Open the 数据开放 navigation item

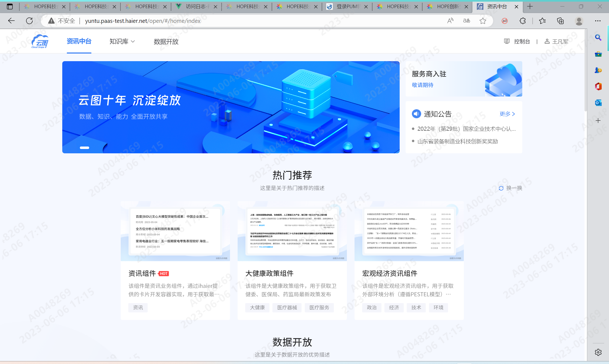[166, 41]
